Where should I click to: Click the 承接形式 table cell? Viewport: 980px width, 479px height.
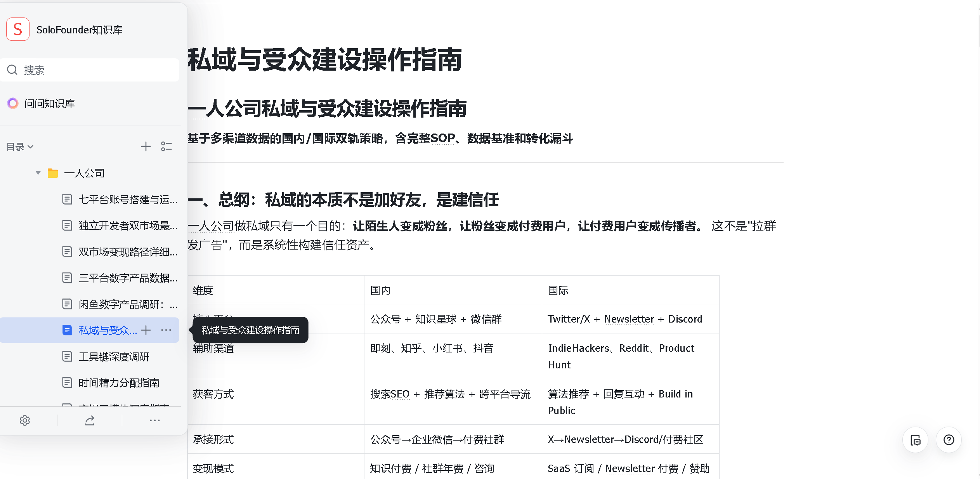click(276, 439)
